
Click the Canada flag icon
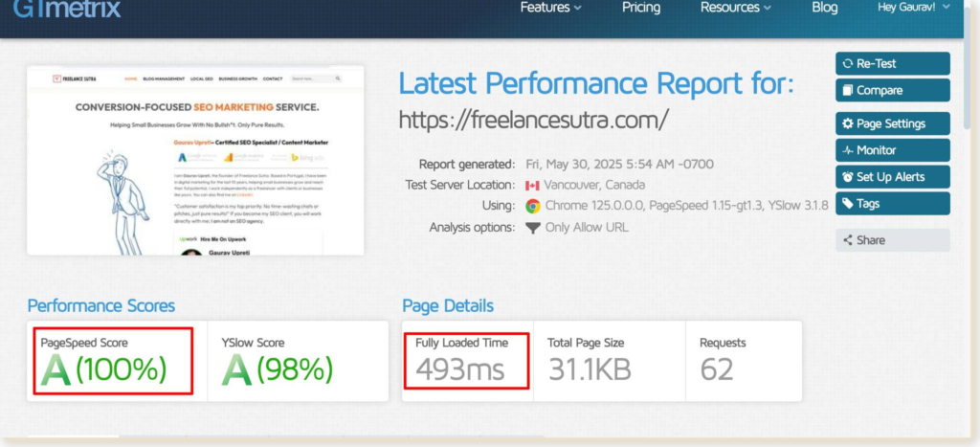coord(532,186)
